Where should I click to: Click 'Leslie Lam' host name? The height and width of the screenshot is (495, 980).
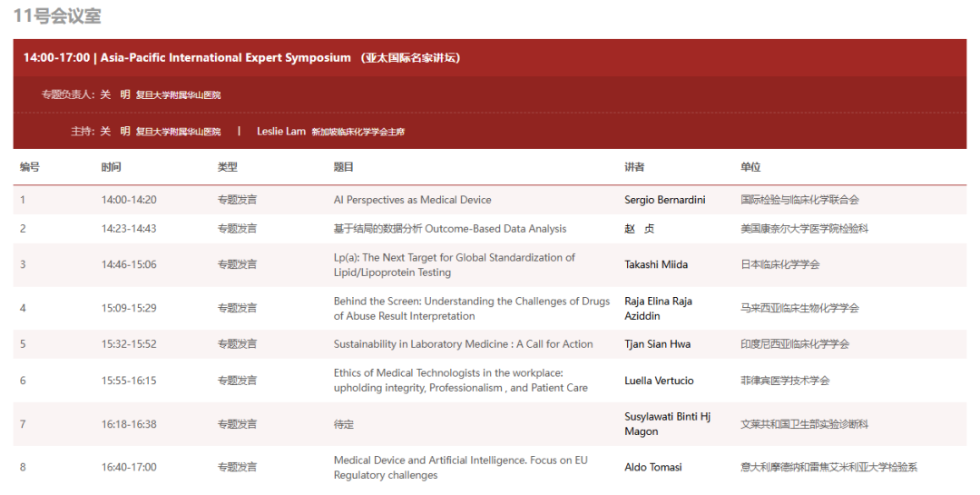point(281,132)
